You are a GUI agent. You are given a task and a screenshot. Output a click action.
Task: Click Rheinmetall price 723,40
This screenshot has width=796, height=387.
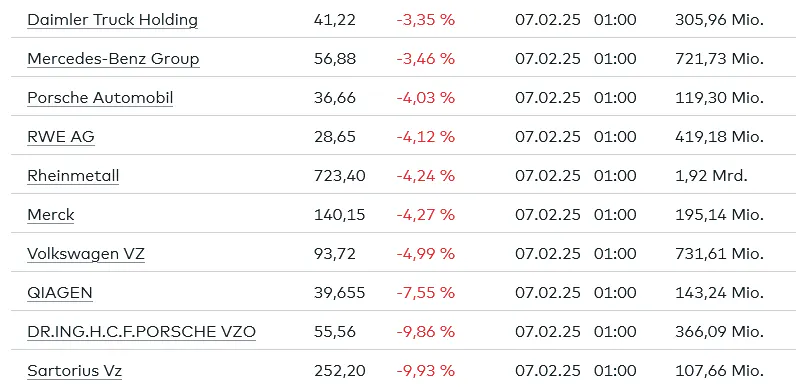(340, 176)
